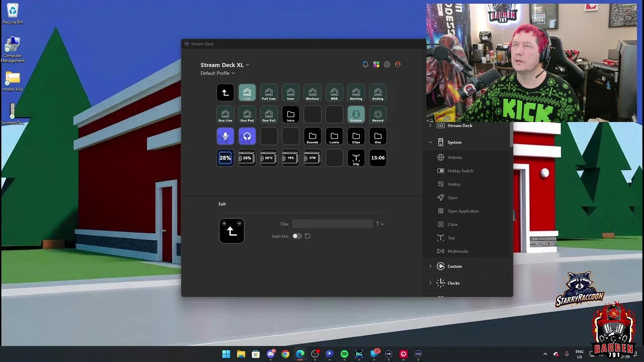Select the BRB scene key
Image resolution: width=644 pixels, height=362 pixels.
(334, 93)
